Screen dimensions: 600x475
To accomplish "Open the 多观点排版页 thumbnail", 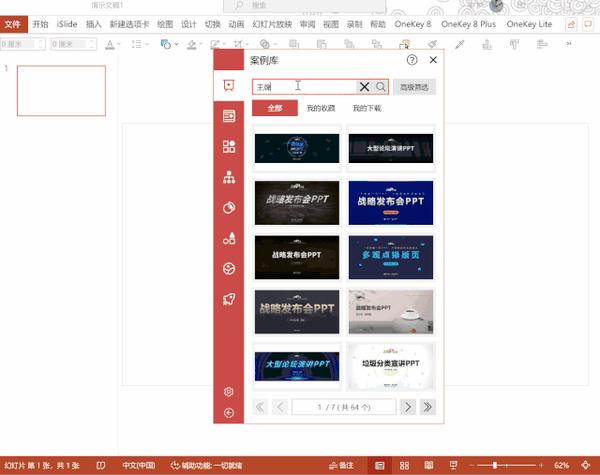I will (x=391, y=257).
